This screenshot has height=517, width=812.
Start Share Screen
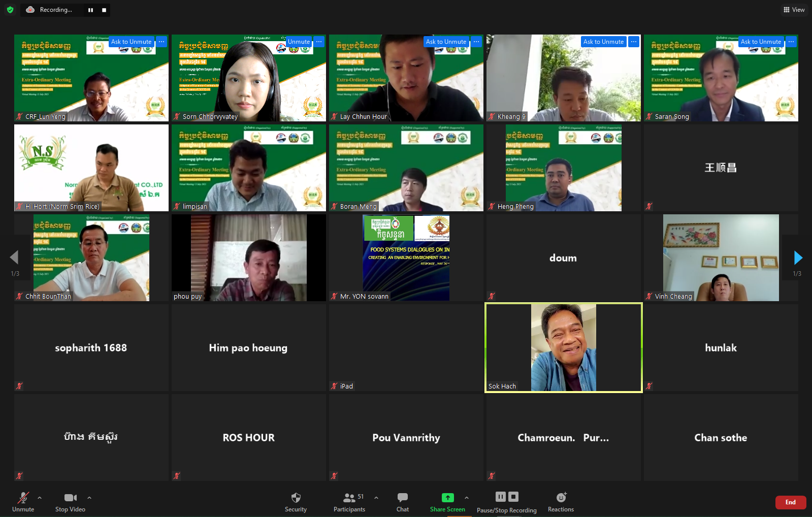[x=447, y=502]
